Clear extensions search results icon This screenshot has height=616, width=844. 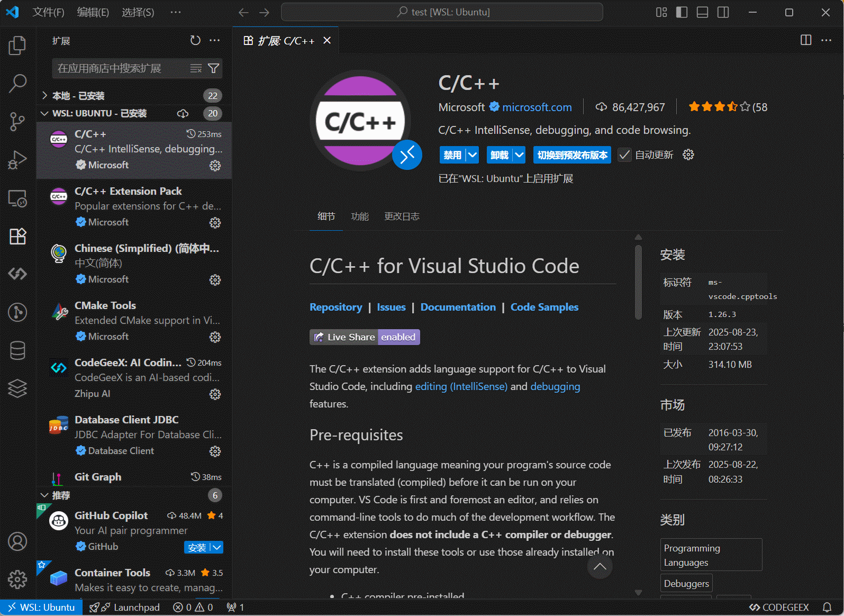[x=196, y=68]
